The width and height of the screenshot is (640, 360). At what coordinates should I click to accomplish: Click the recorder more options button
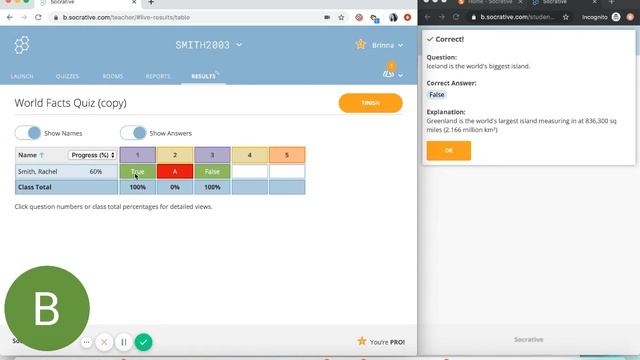[x=86, y=342]
